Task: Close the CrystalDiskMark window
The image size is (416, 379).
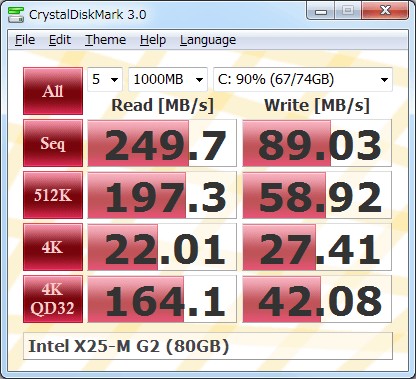Action: (x=385, y=11)
